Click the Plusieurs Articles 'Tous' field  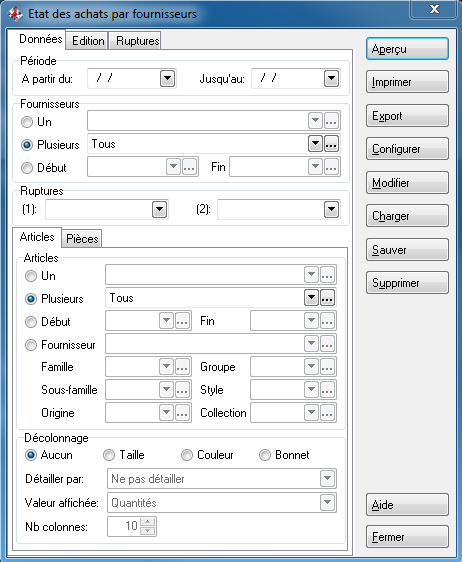(x=205, y=298)
